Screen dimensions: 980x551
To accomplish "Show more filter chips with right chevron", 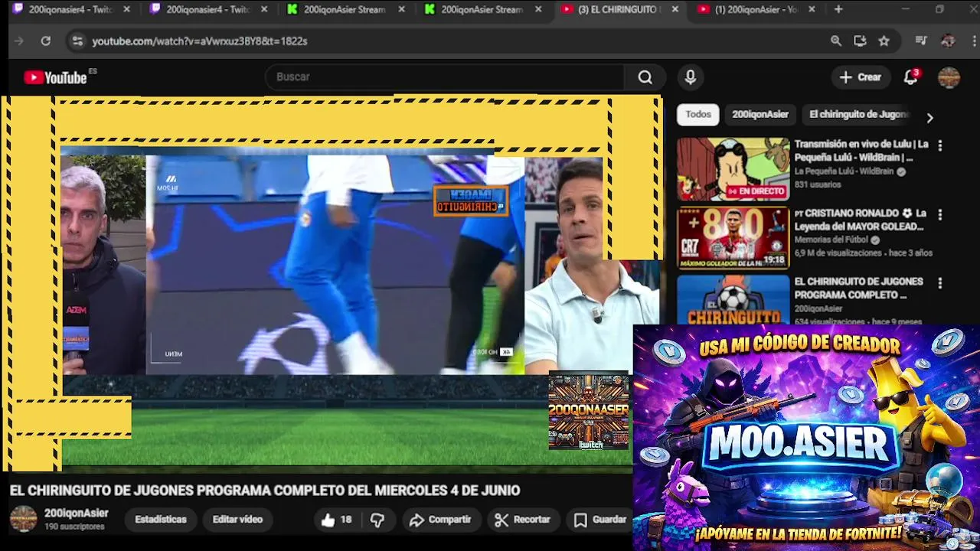I will pos(929,118).
